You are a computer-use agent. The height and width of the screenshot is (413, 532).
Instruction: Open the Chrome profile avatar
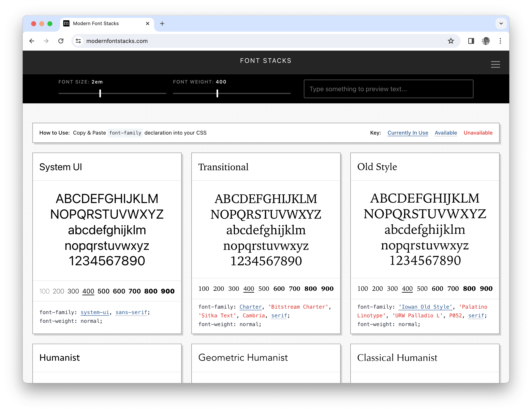(486, 41)
